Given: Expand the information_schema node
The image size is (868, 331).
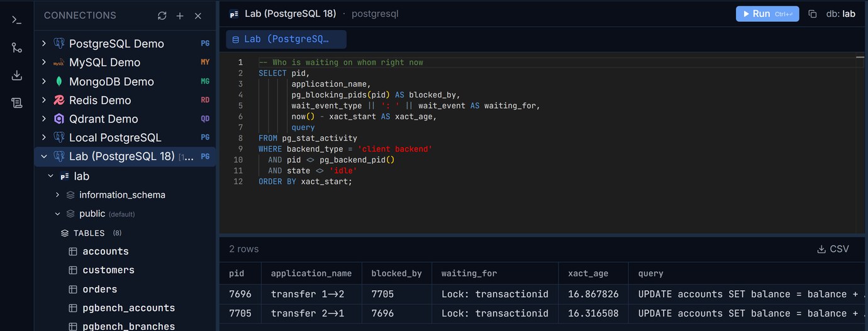Looking at the screenshot, I should click(x=57, y=195).
